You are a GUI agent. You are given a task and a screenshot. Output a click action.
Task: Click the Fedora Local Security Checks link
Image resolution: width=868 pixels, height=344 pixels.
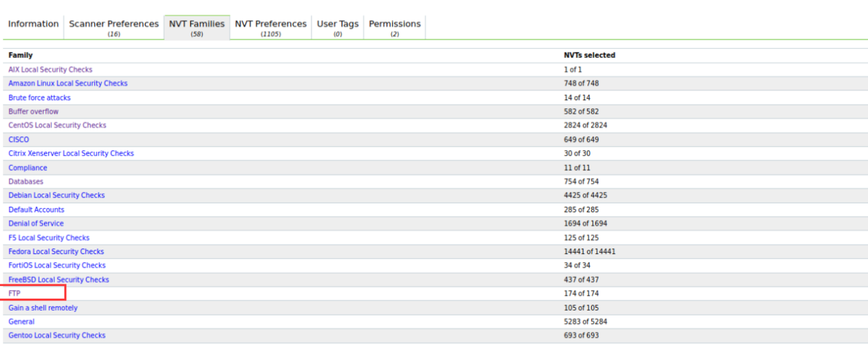pos(56,252)
